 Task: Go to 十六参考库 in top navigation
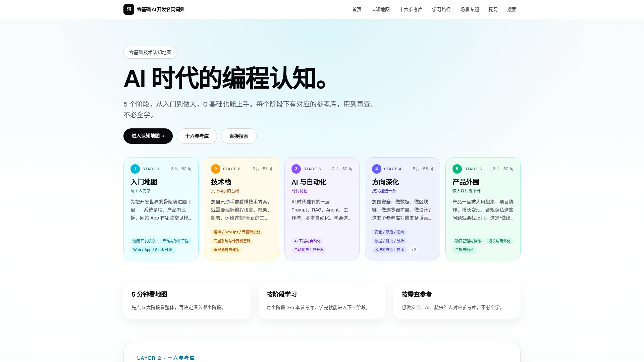pos(411,9)
